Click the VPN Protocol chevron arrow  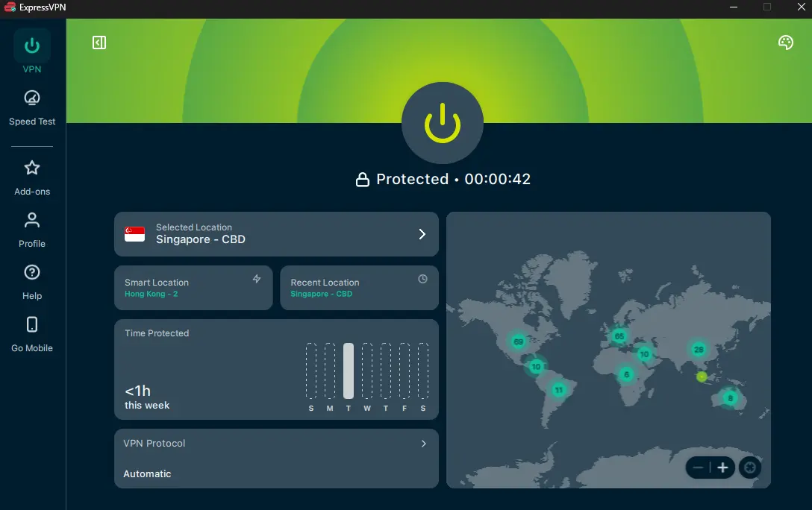pos(424,444)
